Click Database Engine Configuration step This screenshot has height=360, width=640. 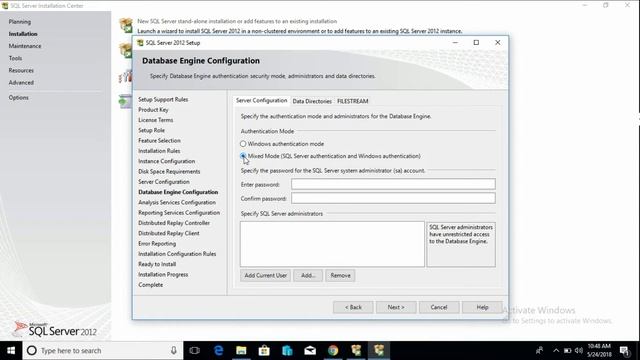[x=178, y=192]
